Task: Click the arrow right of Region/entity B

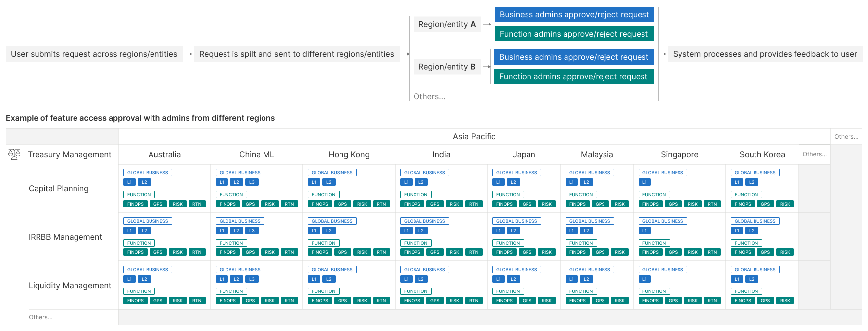Action: [487, 67]
